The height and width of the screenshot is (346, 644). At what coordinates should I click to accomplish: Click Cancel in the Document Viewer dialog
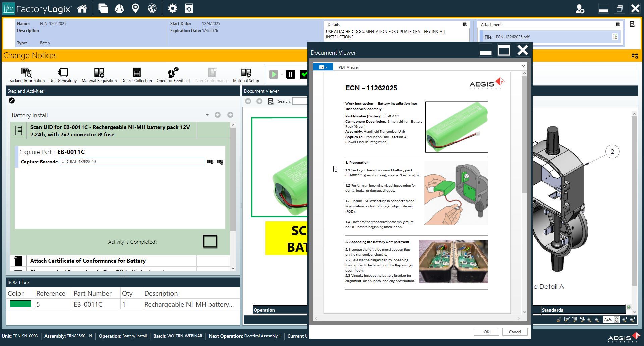(515, 332)
